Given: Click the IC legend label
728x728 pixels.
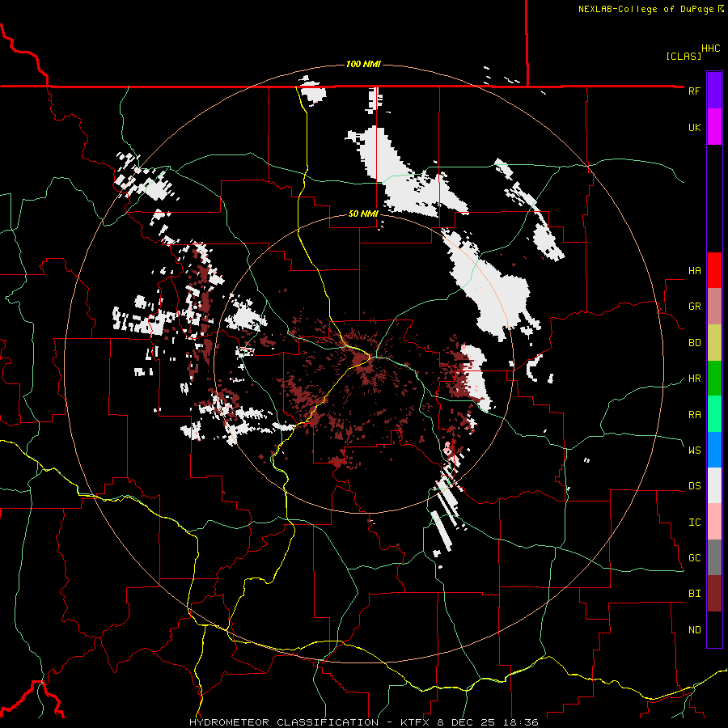Looking at the screenshot, I should click(694, 523).
